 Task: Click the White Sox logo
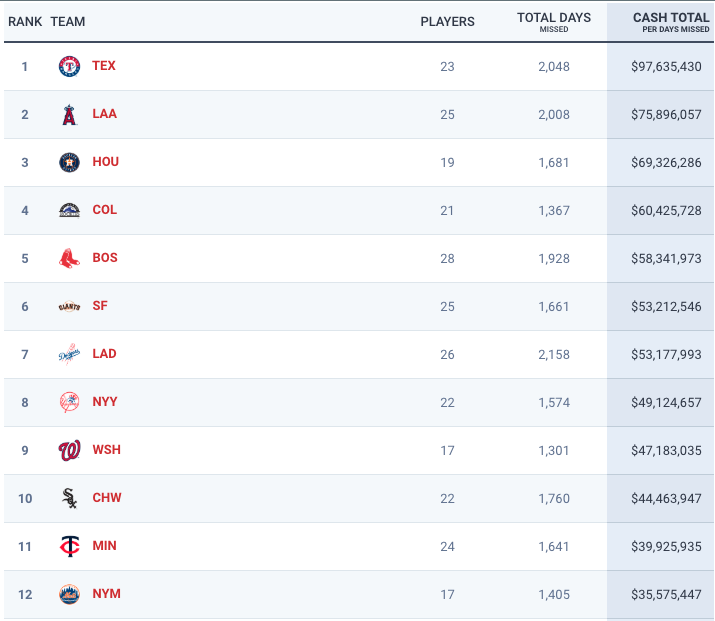tap(69, 499)
